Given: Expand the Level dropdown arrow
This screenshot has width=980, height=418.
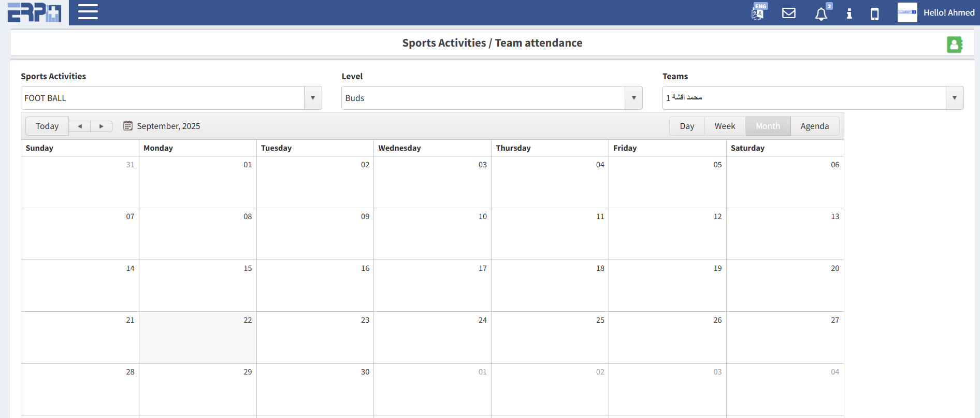Looking at the screenshot, I should click(x=633, y=98).
